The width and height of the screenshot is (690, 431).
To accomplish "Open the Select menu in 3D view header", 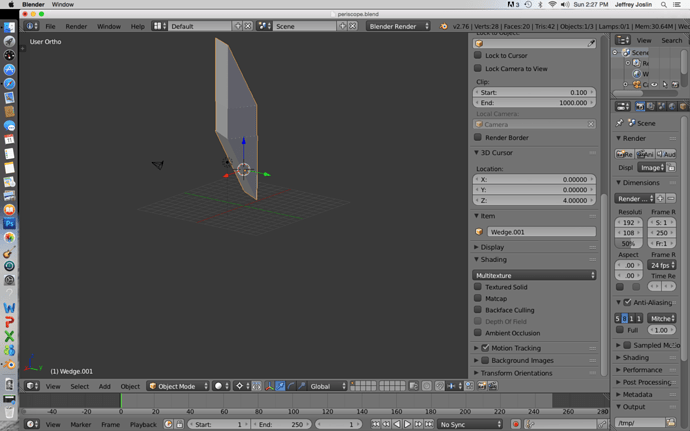I will pos(79,386).
